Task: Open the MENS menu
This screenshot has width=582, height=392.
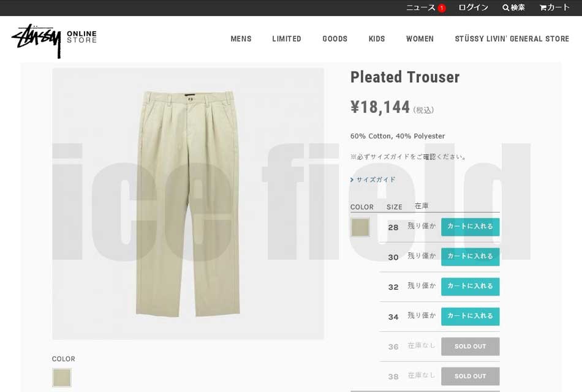Action: click(x=241, y=39)
